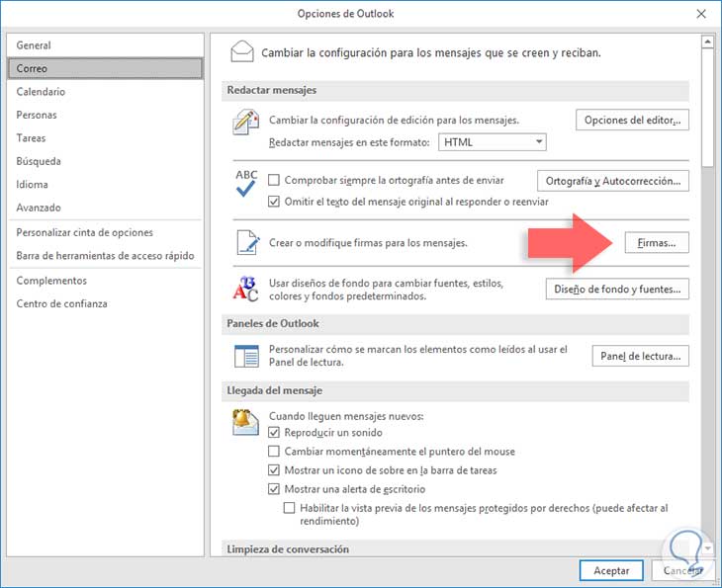Click Crear o modifique firmas para los mensajes text
Screen dimensions: 722x588
click(x=368, y=242)
